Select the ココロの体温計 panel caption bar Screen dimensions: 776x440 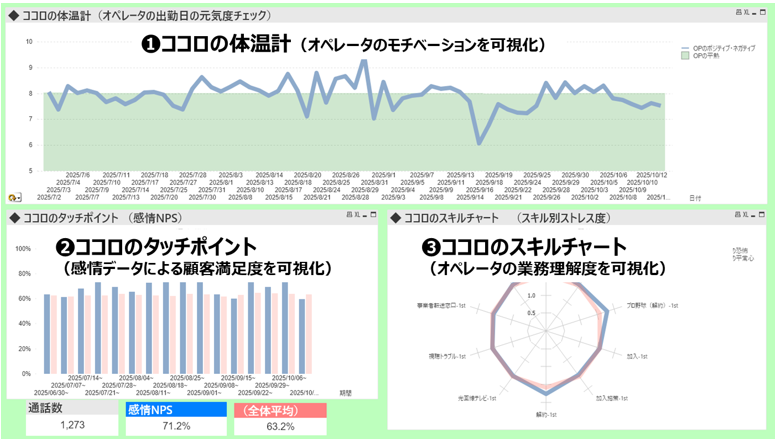[387, 15]
